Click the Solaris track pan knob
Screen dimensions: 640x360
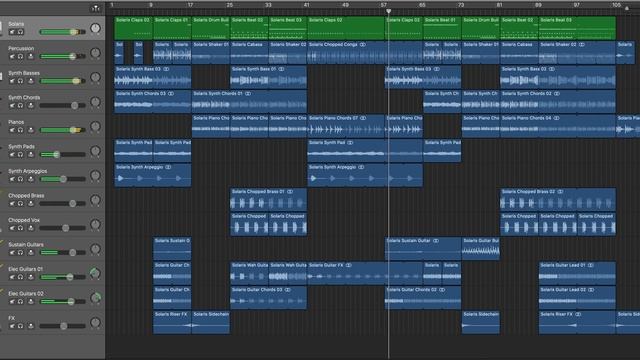tap(95, 28)
